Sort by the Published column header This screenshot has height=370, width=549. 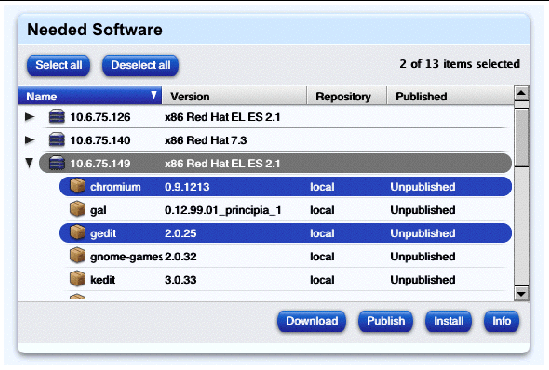coord(450,96)
